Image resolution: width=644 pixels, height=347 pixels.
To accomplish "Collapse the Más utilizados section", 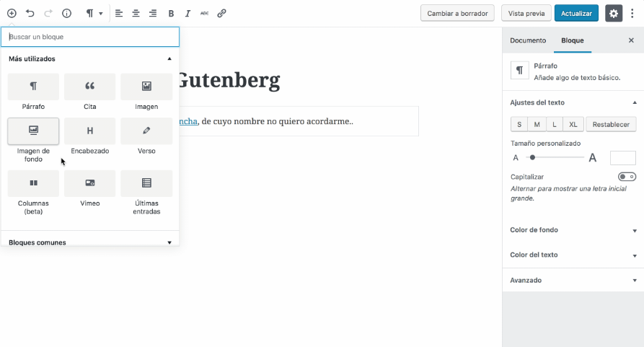I will pyautogui.click(x=90, y=58).
